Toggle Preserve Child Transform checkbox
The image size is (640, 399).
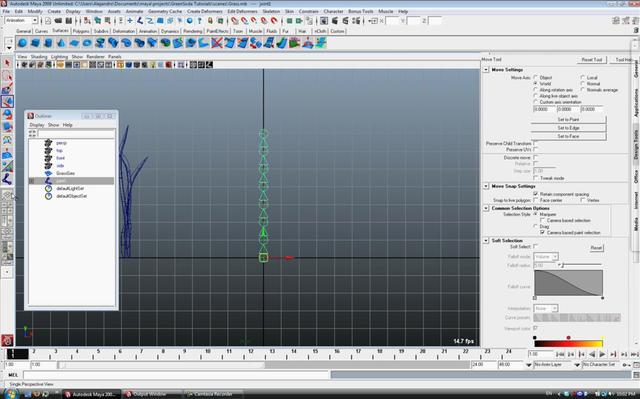pos(536,143)
